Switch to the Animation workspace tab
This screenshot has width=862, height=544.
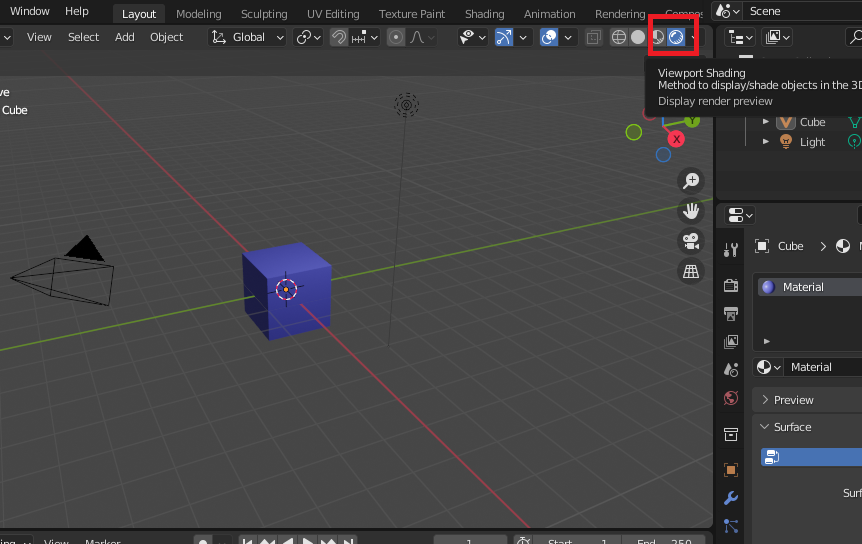[549, 14]
